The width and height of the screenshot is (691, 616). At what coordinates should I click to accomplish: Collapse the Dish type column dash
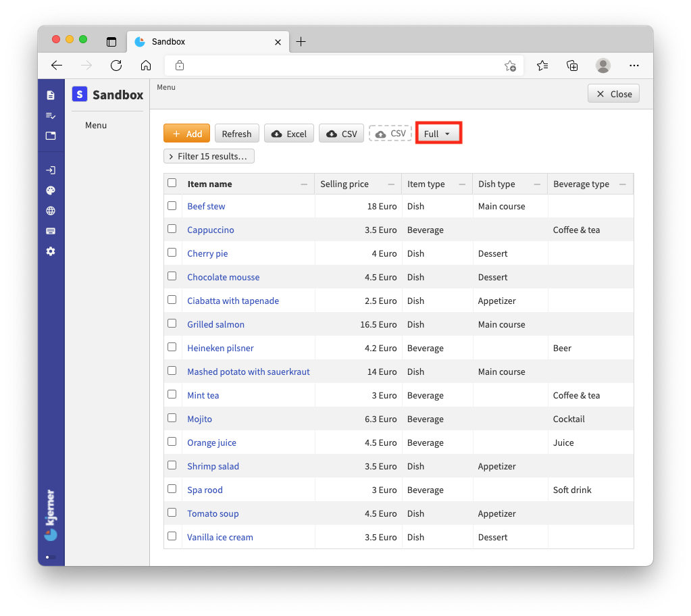tap(537, 184)
